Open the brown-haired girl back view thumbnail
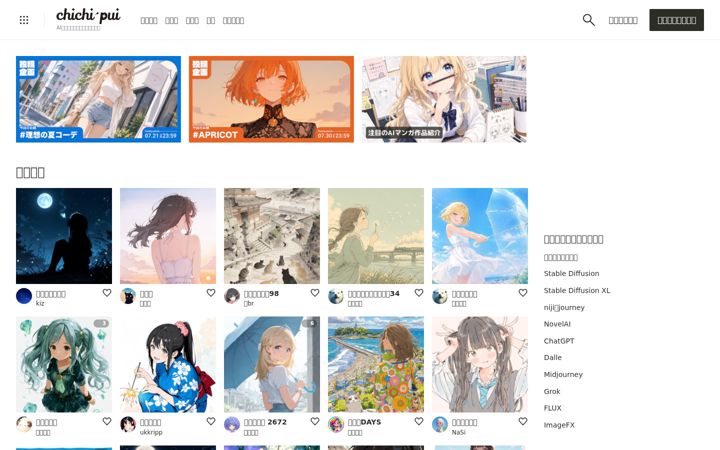Screen dimensions: 720x450 coord(168,236)
